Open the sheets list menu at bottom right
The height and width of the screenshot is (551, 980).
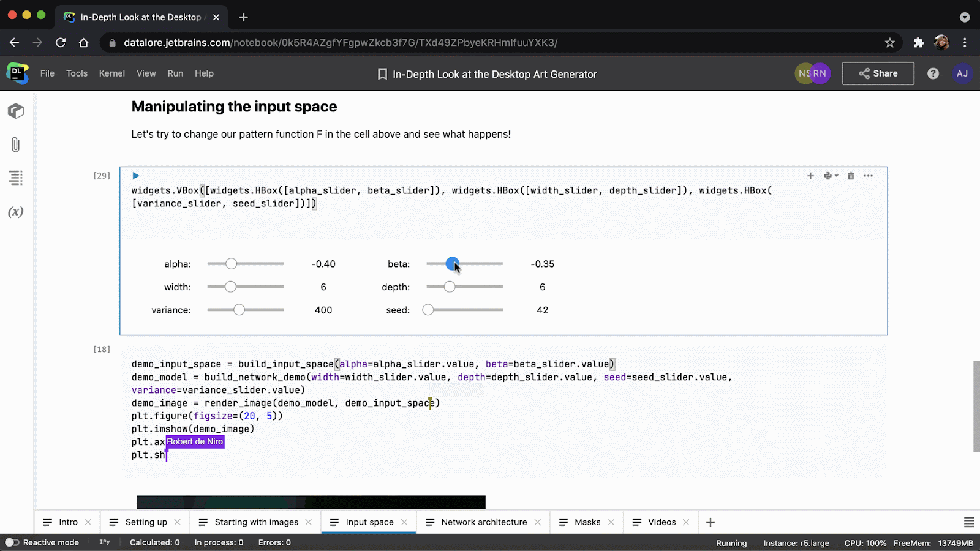[969, 522]
